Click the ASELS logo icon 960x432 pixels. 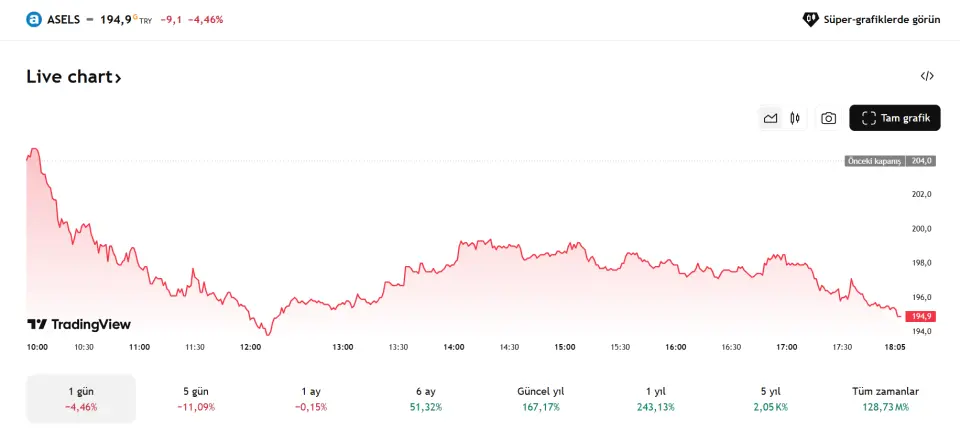(34, 19)
